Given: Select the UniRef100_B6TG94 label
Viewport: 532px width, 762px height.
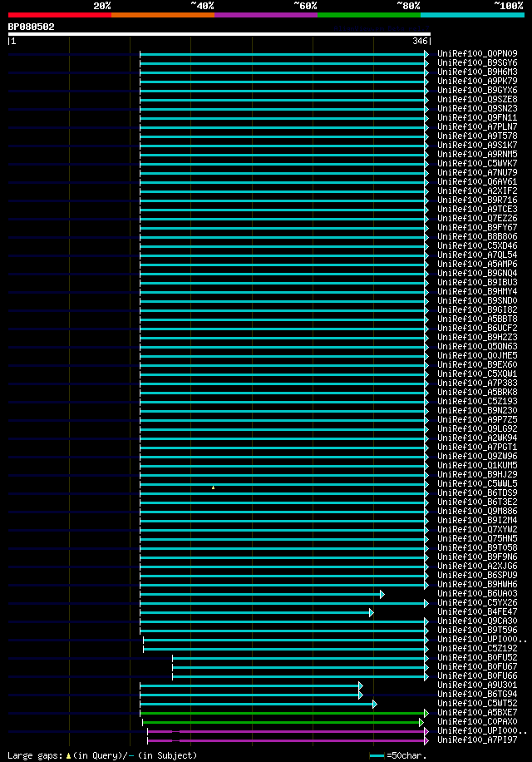Looking at the screenshot, I should click(477, 695).
